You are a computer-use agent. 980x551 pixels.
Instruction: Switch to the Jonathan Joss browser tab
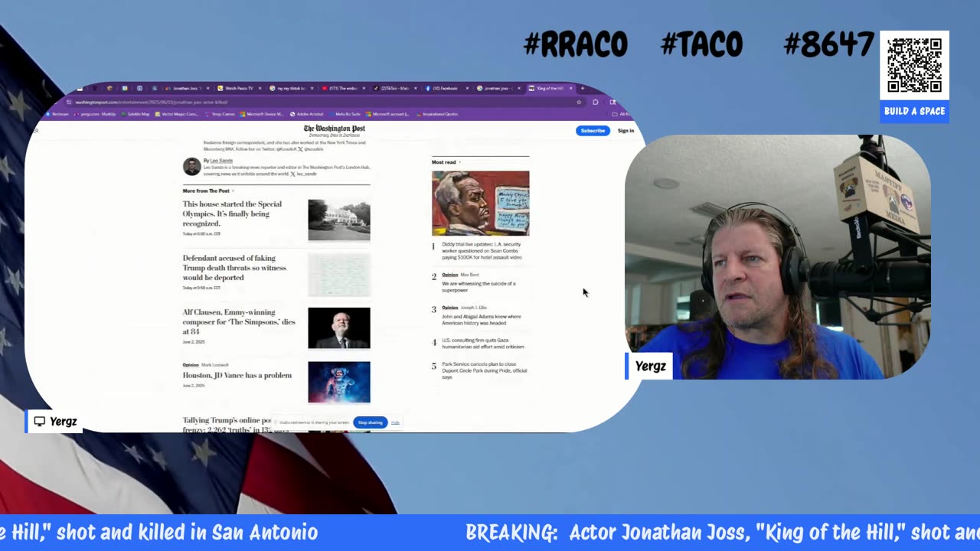coord(186,88)
